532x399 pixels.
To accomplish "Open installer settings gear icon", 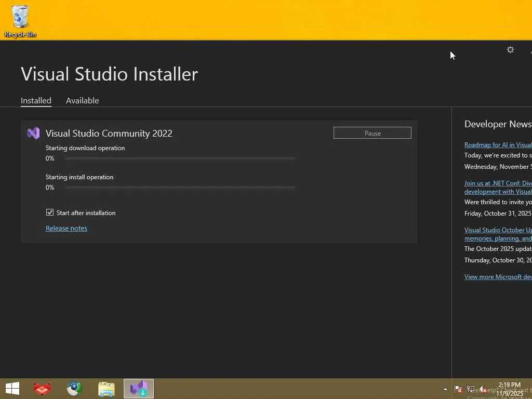I will point(510,50).
